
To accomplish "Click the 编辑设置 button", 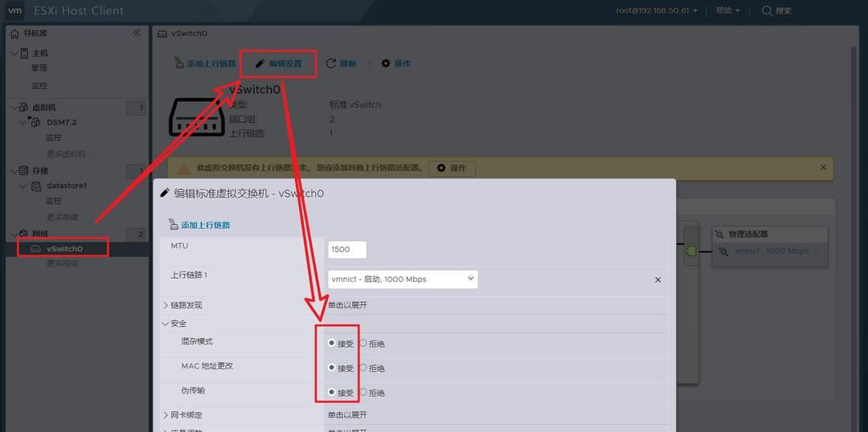I will [x=278, y=63].
